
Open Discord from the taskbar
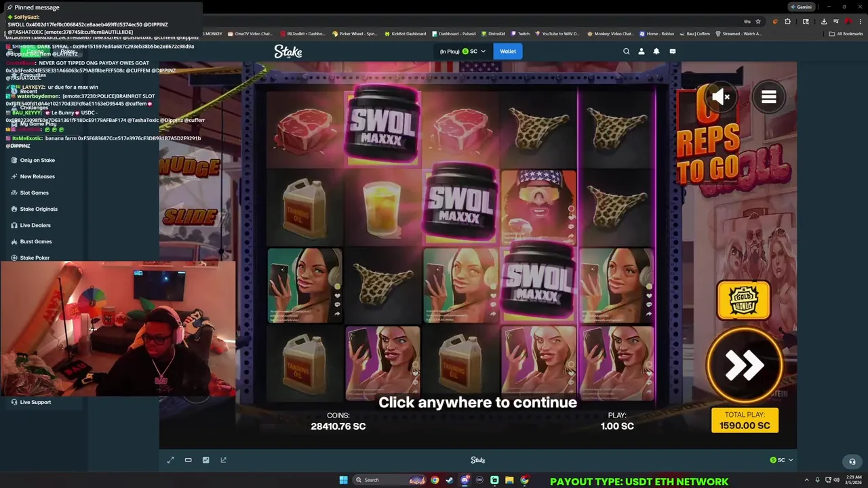(465, 480)
